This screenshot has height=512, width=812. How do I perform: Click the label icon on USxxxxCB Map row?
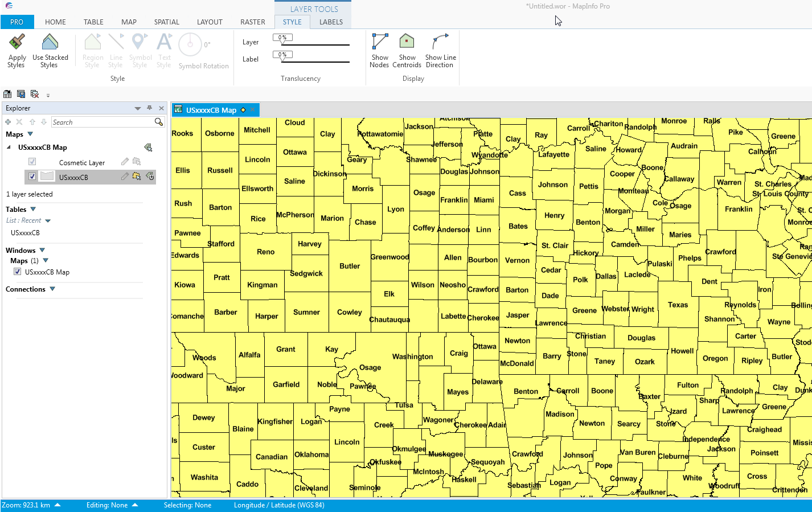(x=148, y=148)
